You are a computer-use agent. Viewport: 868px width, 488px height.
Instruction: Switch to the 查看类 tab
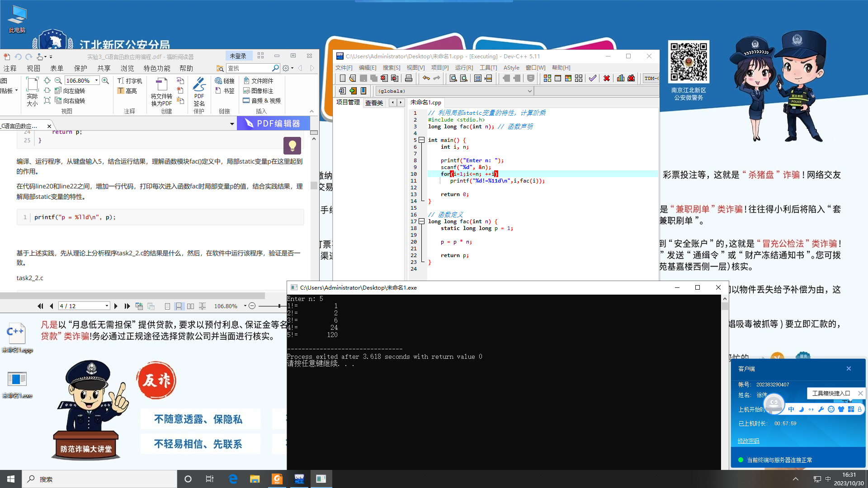pos(374,103)
